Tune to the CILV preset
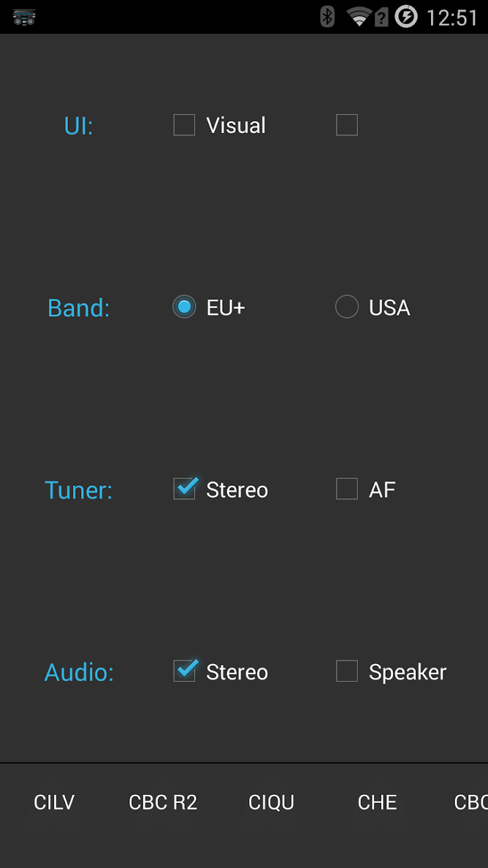 point(54,802)
